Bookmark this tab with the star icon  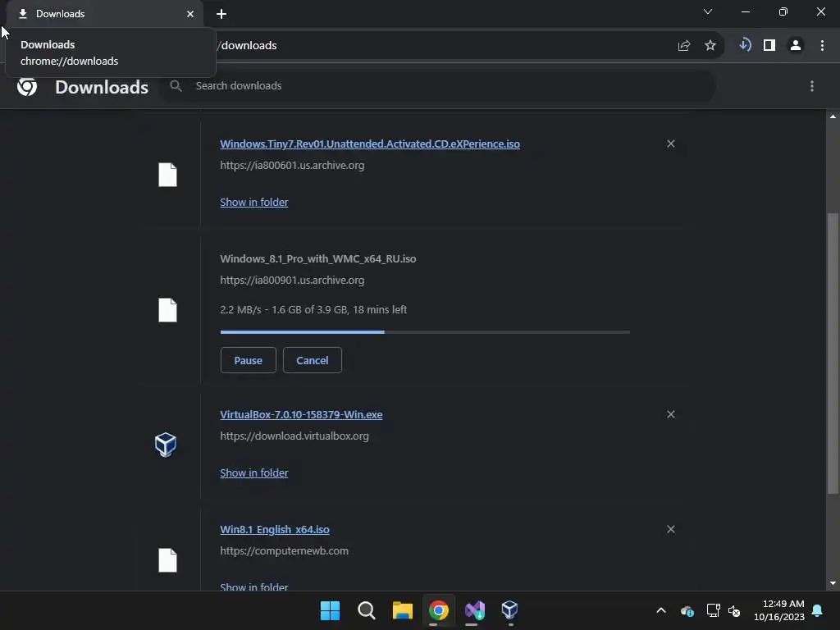point(710,46)
